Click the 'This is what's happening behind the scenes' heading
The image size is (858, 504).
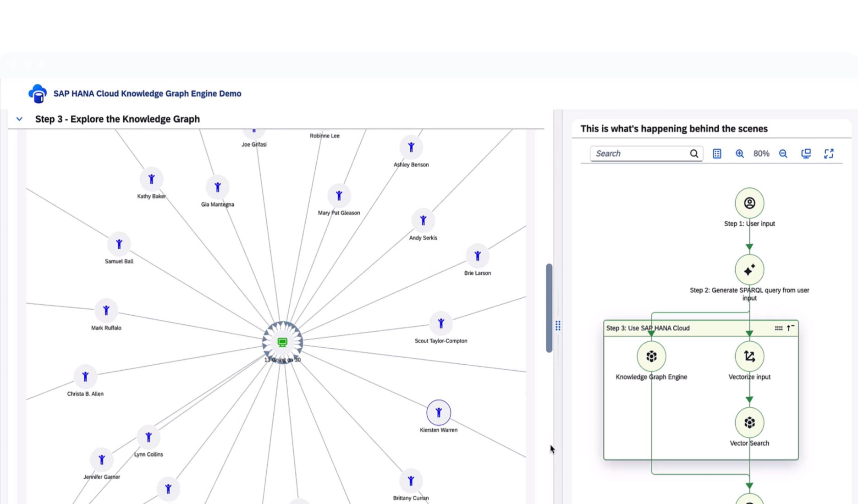point(674,129)
